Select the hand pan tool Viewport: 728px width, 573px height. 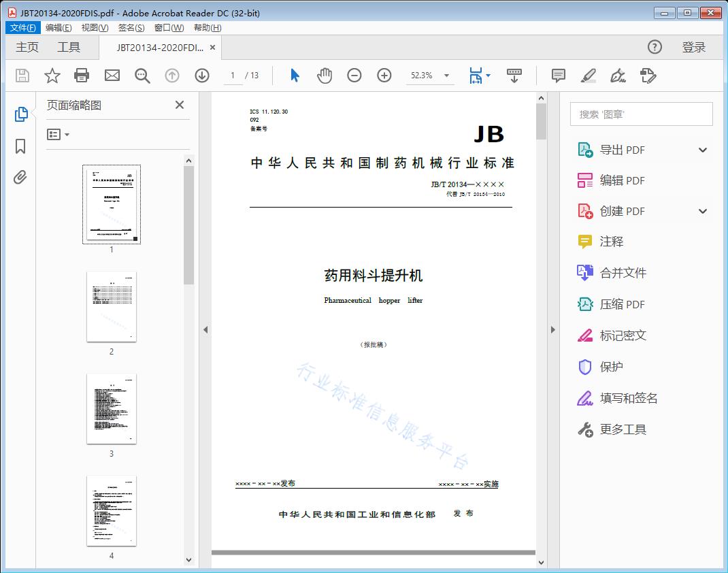[325, 76]
